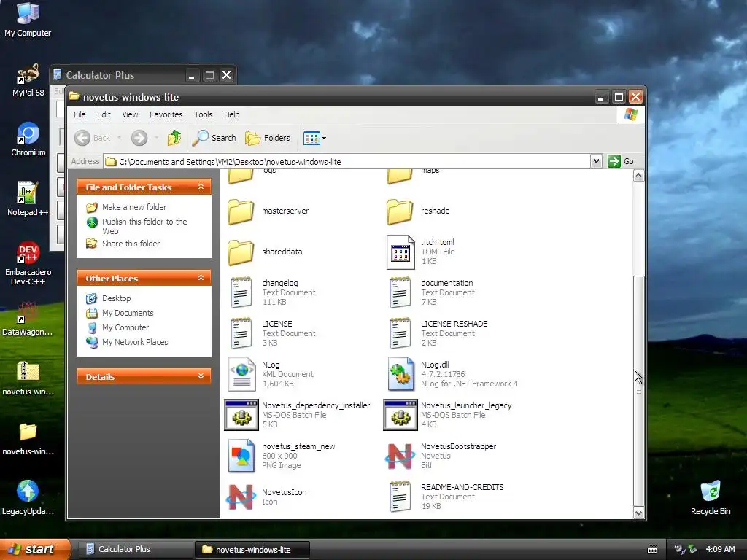Select the changelog text document icon

click(241, 292)
